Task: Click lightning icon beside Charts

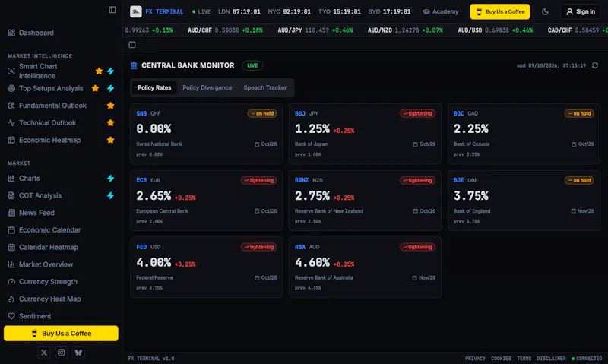Action: 110,179
